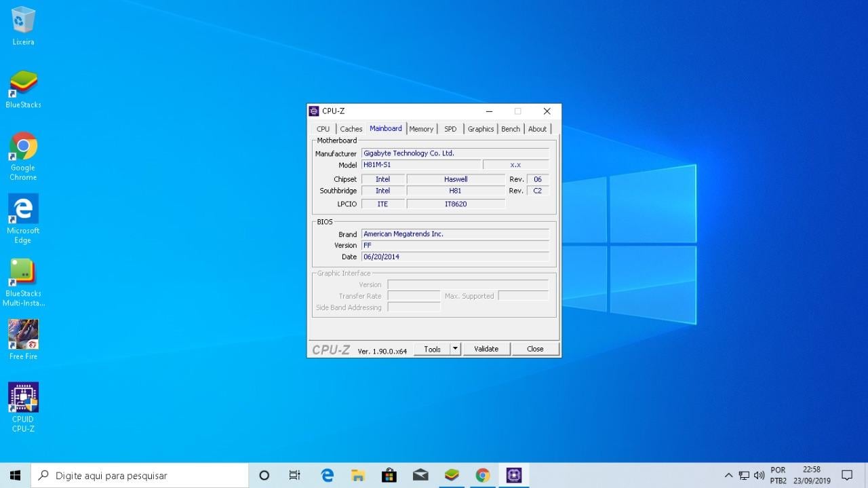Click the Cortana circle on taskbar
This screenshot has height=488, width=868.
pos(264,475)
